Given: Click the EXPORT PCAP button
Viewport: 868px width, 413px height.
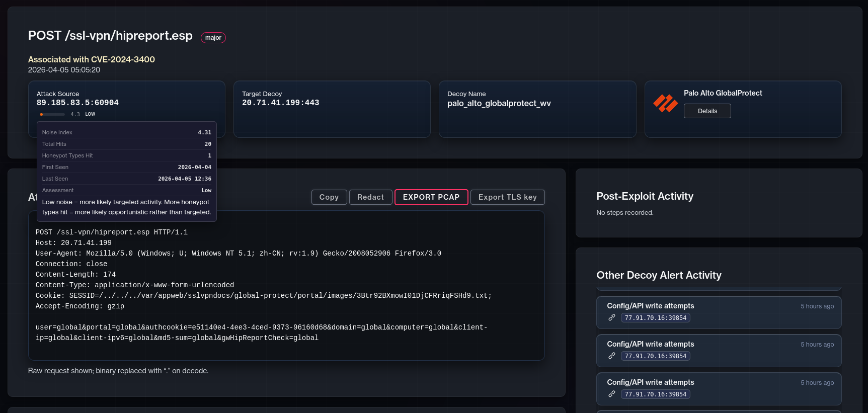Looking at the screenshot, I should pos(431,197).
